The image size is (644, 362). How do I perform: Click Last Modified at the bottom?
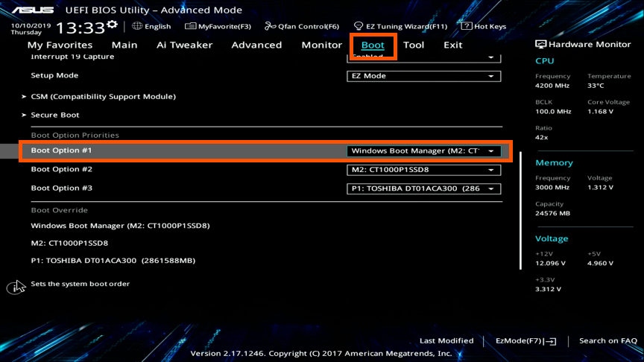446,341
